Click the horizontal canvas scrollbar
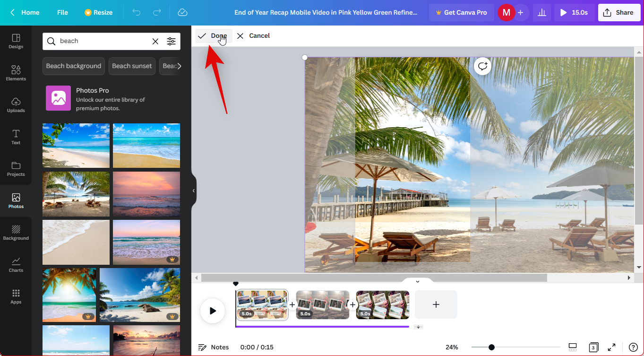The image size is (644, 356). [x=374, y=278]
